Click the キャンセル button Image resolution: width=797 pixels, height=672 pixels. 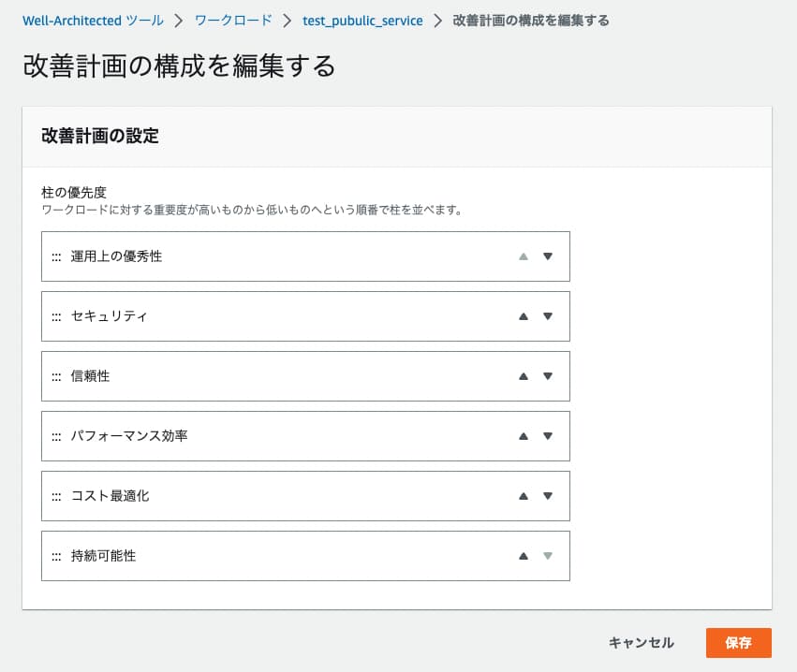click(x=642, y=643)
